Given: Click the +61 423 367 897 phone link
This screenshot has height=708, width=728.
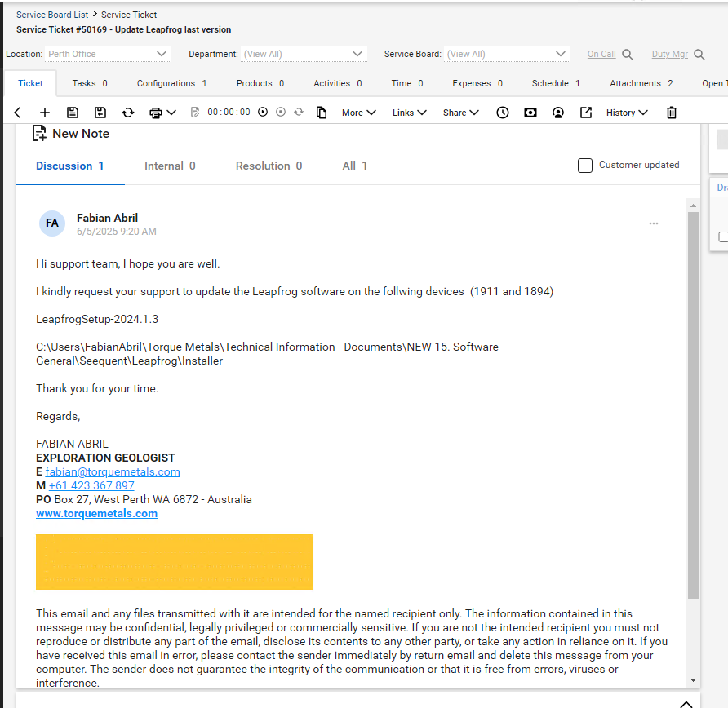Looking at the screenshot, I should coord(91,486).
